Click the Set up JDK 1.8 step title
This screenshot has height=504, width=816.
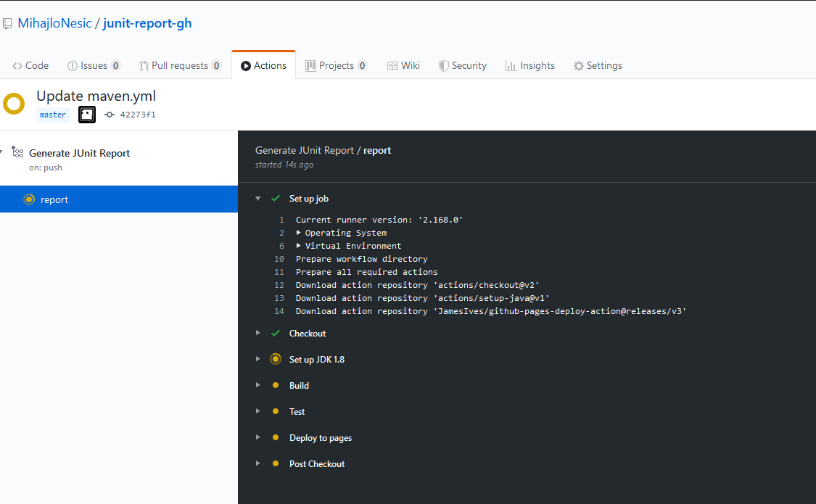click(x=317, y=360)
